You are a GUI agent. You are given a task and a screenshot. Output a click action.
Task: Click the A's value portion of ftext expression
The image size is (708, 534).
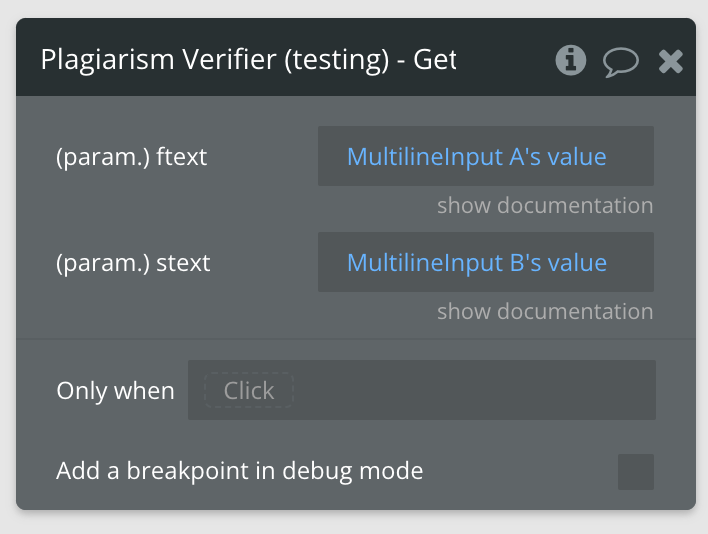pyautogui.click(x=558, y=157)
